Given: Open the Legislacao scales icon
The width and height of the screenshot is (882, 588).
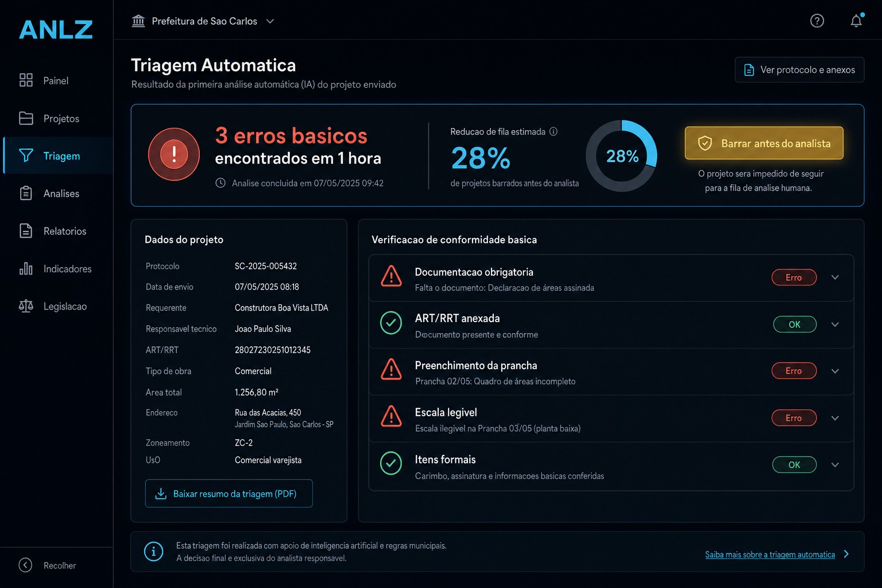Looking at the screenshot, I should 26,306.
